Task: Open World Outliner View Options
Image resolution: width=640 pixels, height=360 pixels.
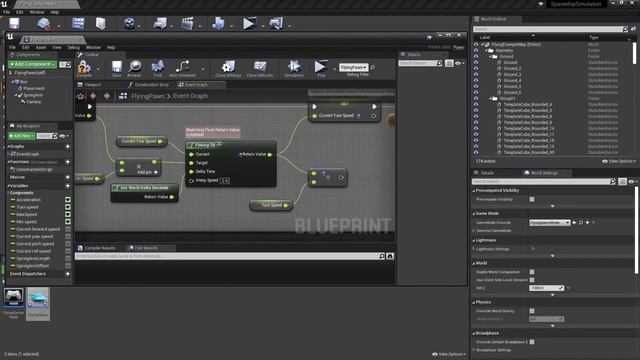Action: pyautogui.click(x=618, y=161)
